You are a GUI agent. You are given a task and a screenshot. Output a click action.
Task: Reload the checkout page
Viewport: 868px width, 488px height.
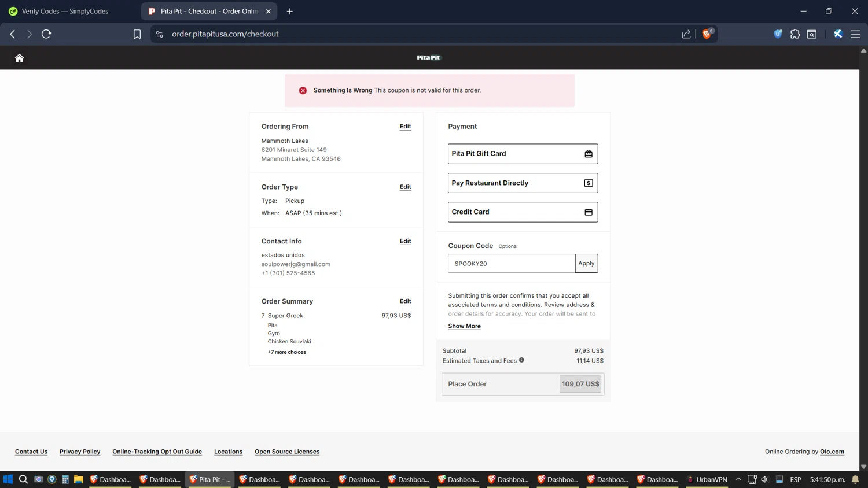point(46,34)
